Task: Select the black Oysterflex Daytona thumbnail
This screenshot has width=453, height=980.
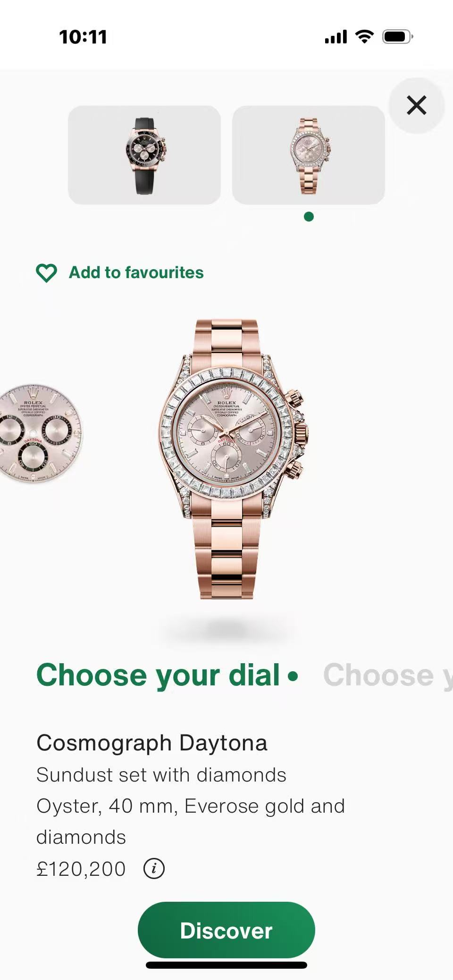Action: pyautogui.click(x=144, y=155)
